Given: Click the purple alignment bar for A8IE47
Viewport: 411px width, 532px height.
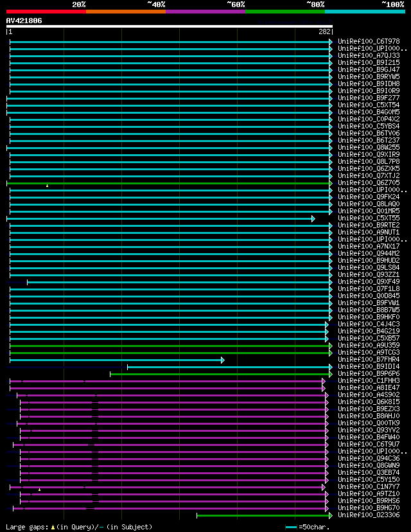Looking at the screenshot, I should [x=168, y=389].
